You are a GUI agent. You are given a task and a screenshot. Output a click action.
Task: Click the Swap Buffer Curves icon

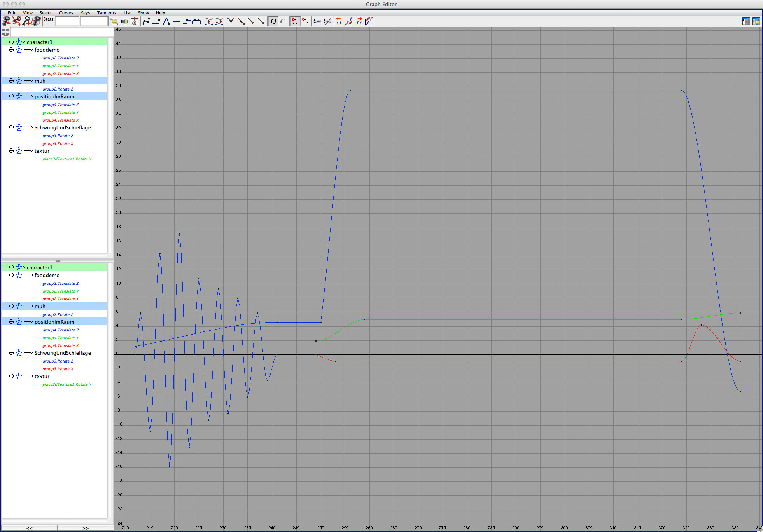point(219,22)
